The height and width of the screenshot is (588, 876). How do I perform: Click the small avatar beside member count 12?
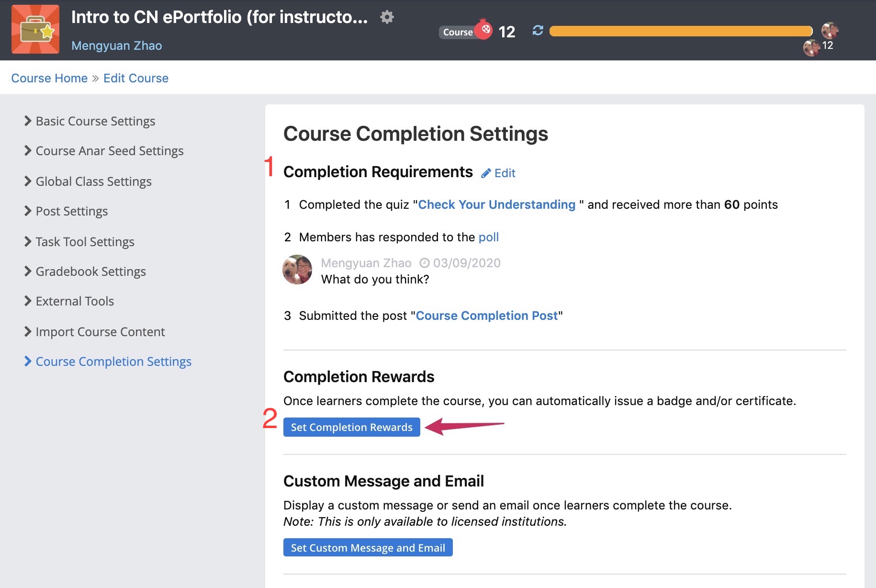pos(811,47)
